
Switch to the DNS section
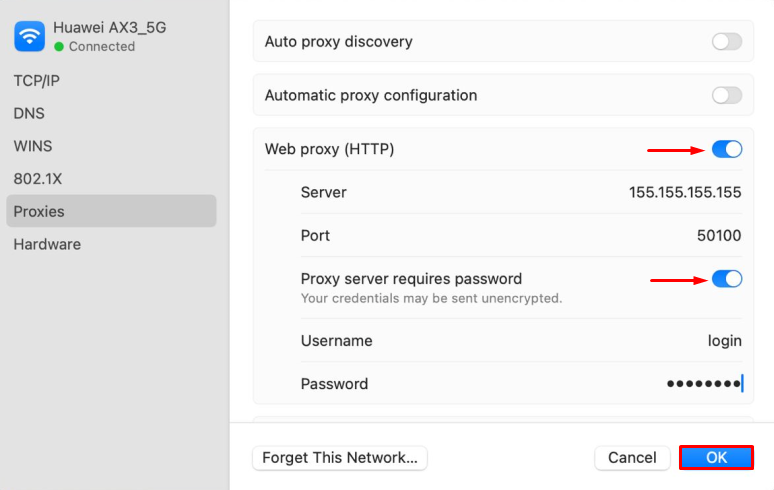[x=29, y=113]
